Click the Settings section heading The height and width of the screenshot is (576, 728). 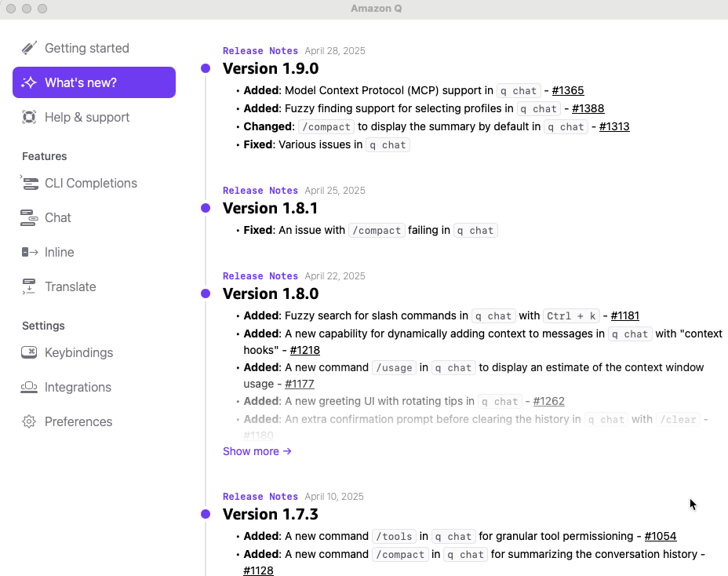click(44, 326)
